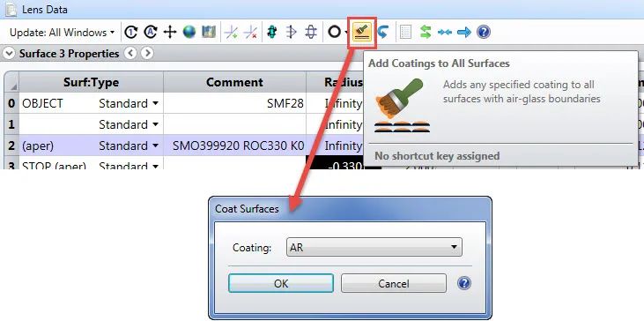
Task: Open Surf:Type dropdown for OBJECT row
Action: (155, 103)
